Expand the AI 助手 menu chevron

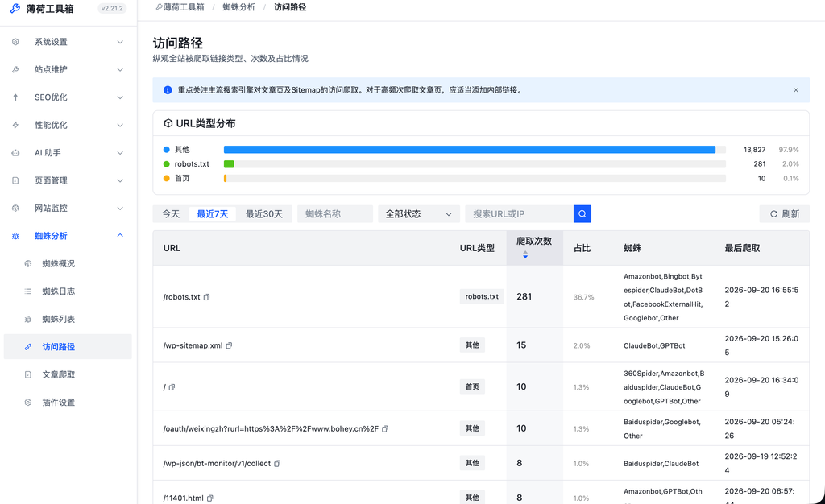click(x=120, y=153)
